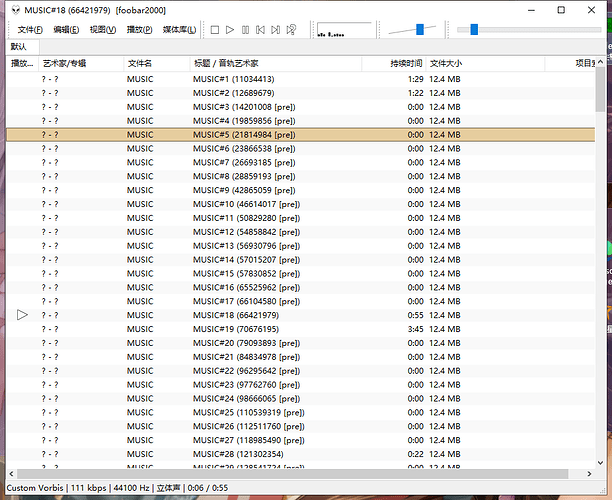The image size is (612, 500).
Task: Select track MUSIC#7 (26693185 [pre])
Action: [x=301, y=162]
